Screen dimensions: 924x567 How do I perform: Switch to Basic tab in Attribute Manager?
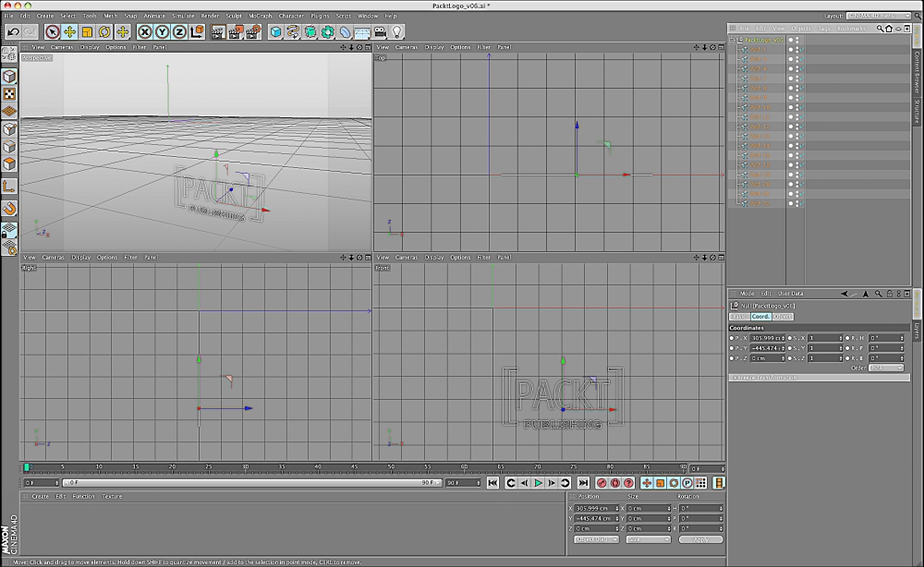739,317
